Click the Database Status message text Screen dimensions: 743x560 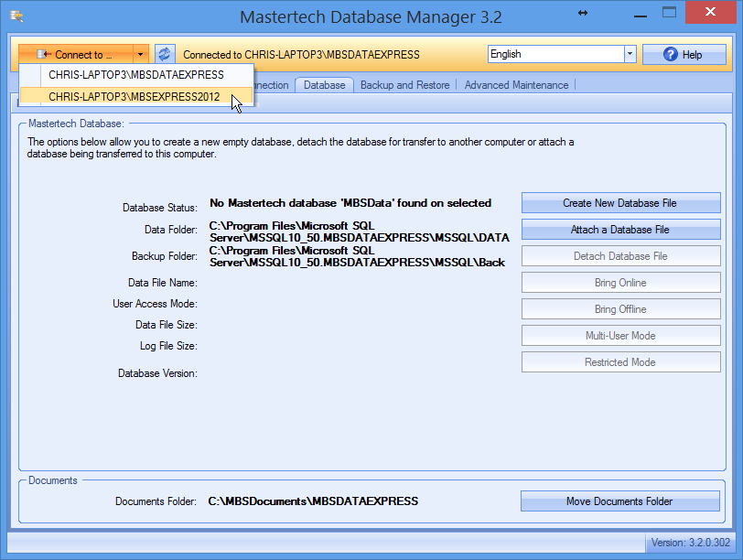click(x=350, y=203)
